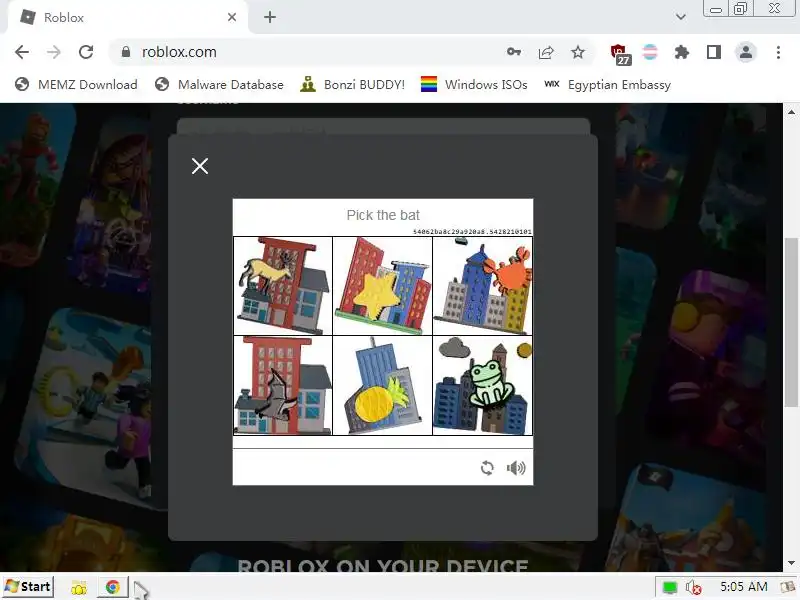Close the captcha dialog with X
This screenshot has height=600, width=800.
tap(199, 166)
